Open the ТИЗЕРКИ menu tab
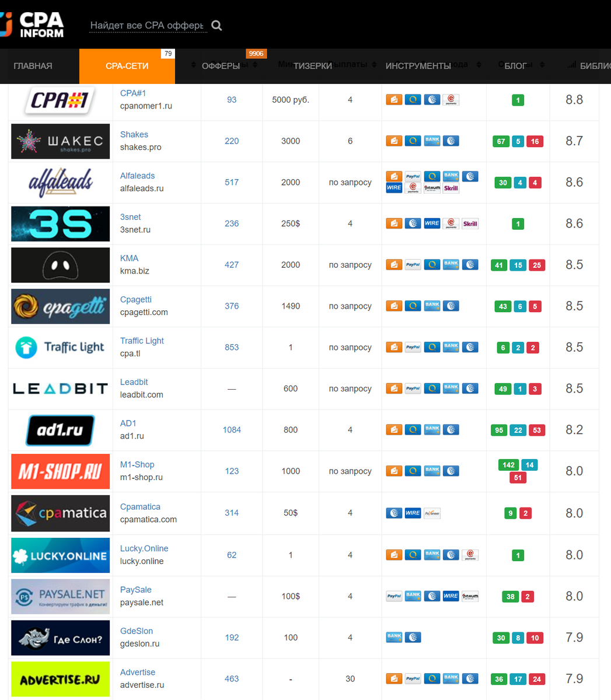This screenshot has width=611, height=700. (313, 66)
